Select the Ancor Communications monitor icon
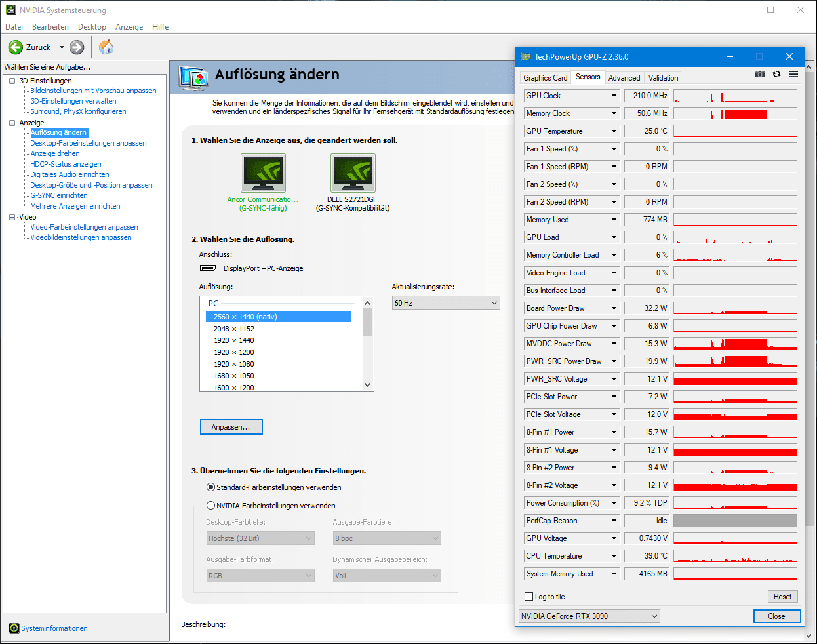The height and width of the screenshot is (644, 817). [263, 173]
